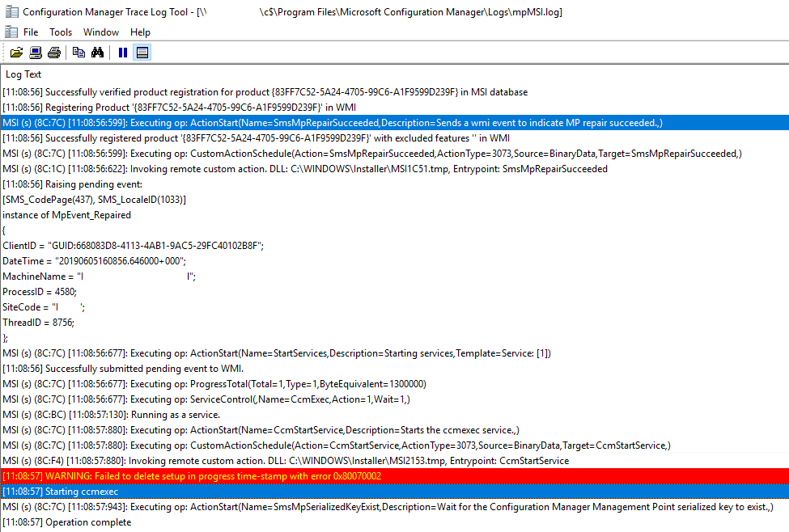Image resolution: width=789 pixels, height=532 pixels.
Task: Select the SmsMpSerializedKeyExist ActionStart line
Action: (x=395, y=507)
